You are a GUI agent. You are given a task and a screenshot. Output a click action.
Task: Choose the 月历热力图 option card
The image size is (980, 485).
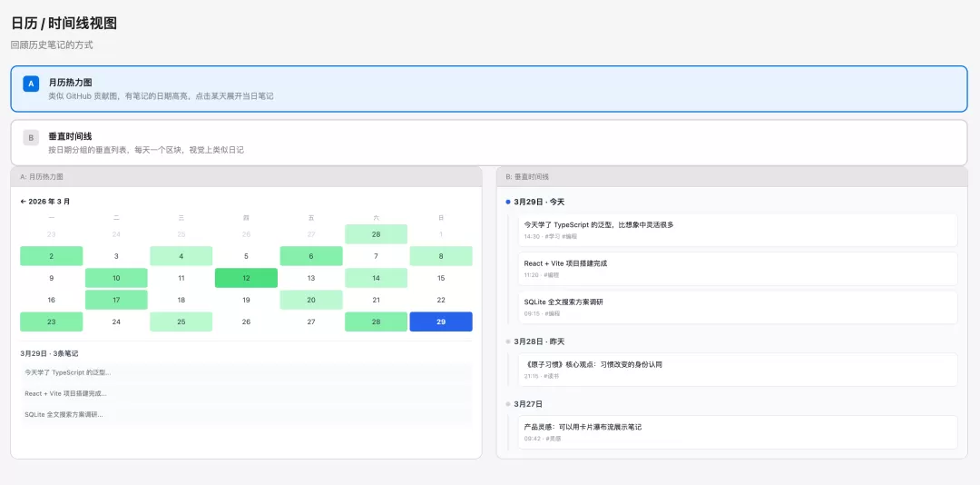click(489, 89)
